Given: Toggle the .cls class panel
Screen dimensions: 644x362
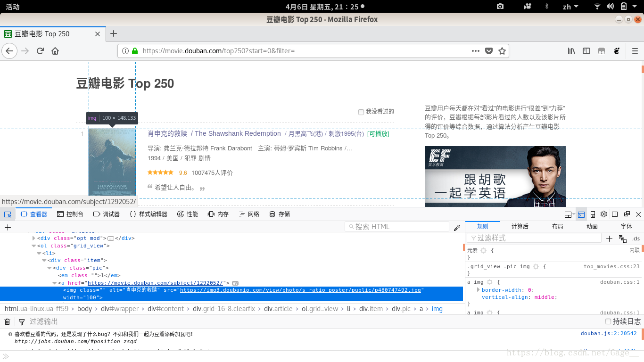Looking at the screenshot, I should pos(636,239).
